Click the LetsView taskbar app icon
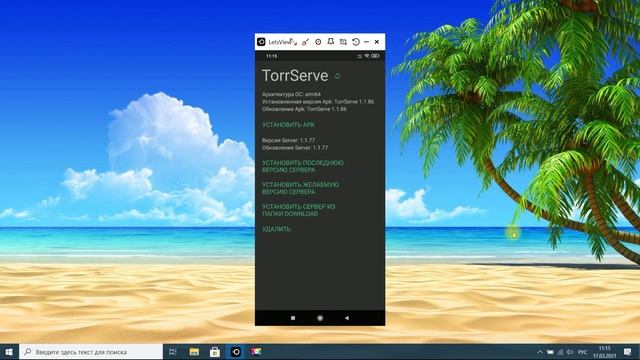The width and height of the screenshot is (640, 360). [236, 352]
